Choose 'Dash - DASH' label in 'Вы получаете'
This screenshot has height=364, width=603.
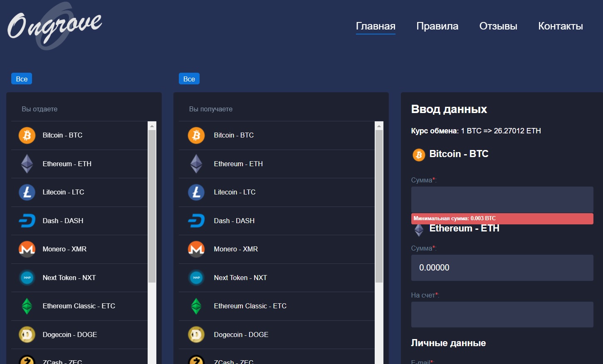click(234, 221)
